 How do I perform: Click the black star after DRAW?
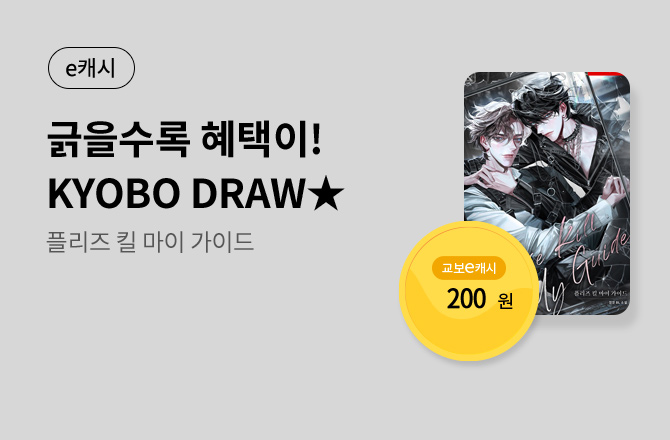pyautogui.click(x=327, y=194)
